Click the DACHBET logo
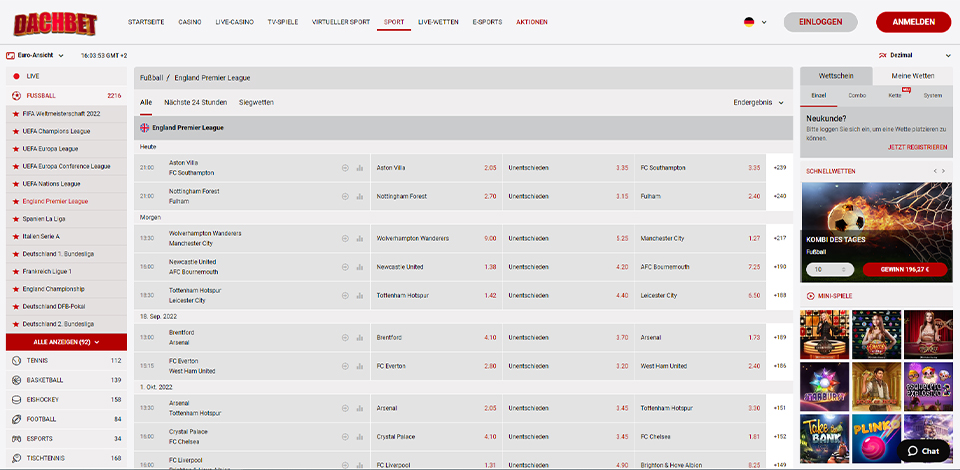The width and height of the screenshot is (960, 470). pyautogui.click(x=55, y=23)
